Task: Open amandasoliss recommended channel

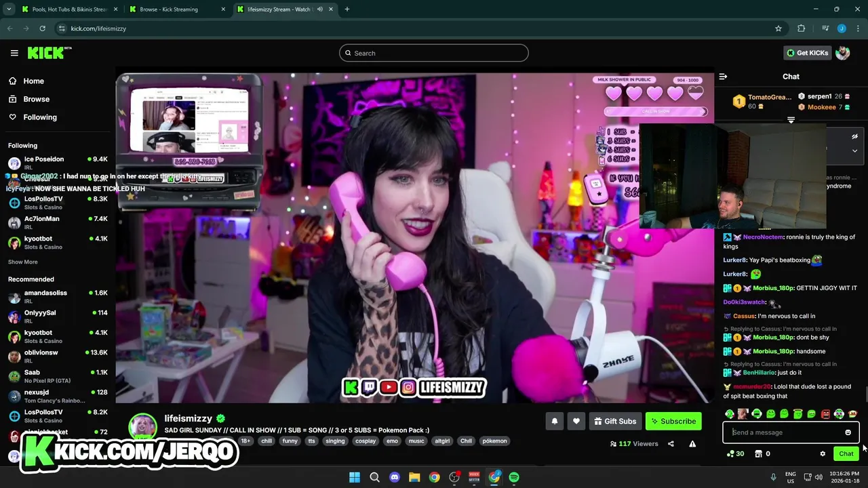Action: coord(58,296)
